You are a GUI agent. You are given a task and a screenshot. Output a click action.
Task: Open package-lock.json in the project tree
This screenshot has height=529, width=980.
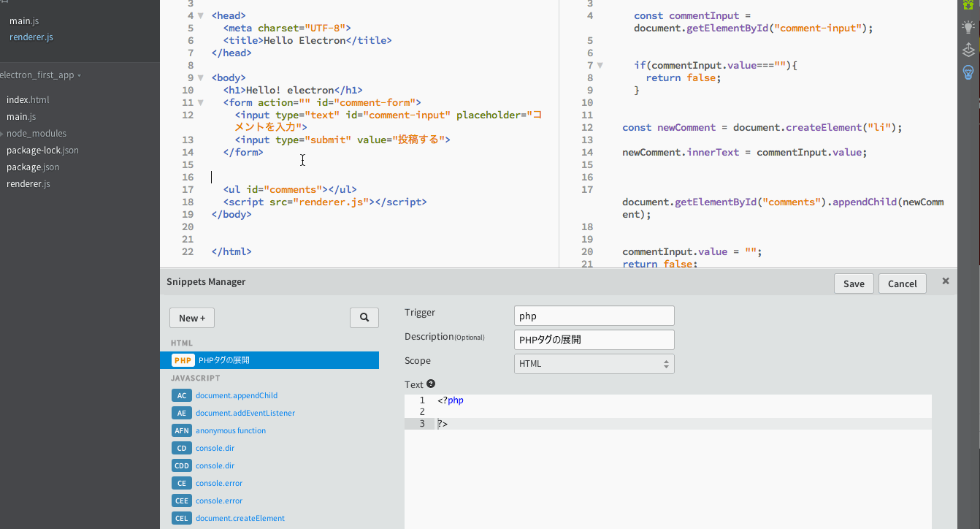pyautogui.click(x=42, y=151)
